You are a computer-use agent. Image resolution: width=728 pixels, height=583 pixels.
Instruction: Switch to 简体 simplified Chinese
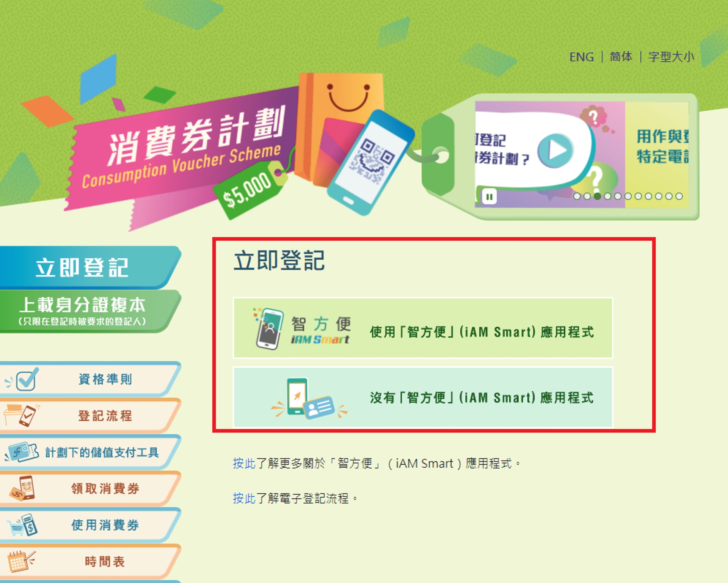pos(621,57)
